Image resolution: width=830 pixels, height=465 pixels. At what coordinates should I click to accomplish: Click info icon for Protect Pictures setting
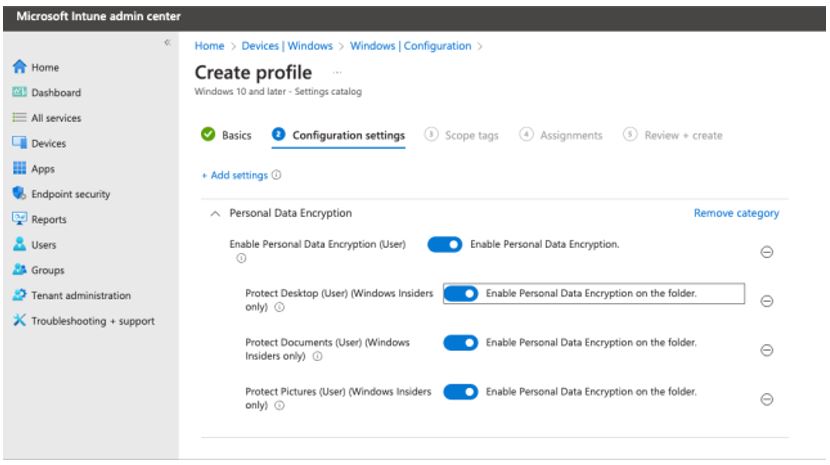point(279,406)
